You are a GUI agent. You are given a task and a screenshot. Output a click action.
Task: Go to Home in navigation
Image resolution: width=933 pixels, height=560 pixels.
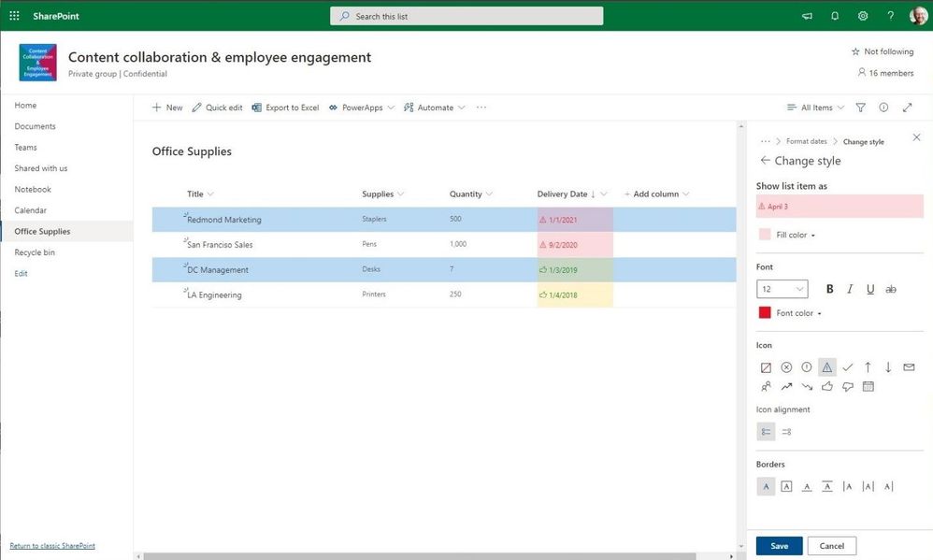pos(25,106)
